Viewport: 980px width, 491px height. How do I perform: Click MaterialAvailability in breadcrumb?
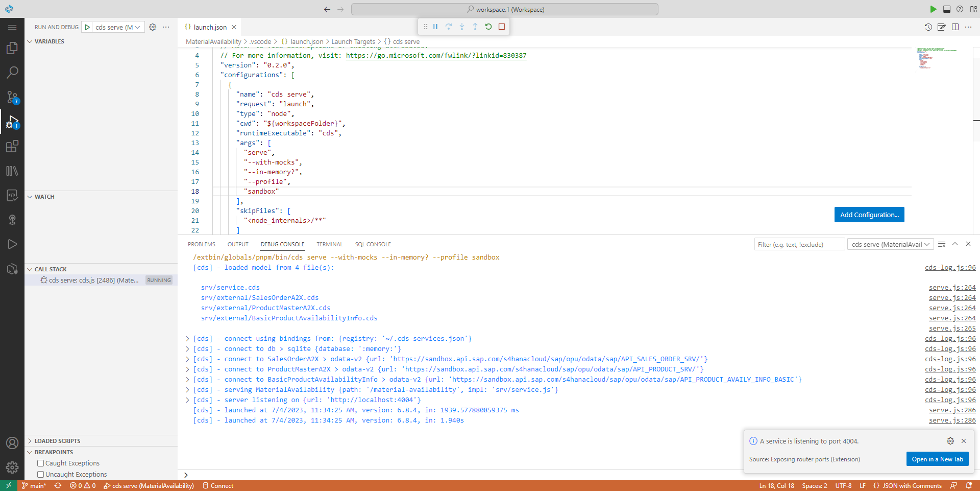(213, 41)
